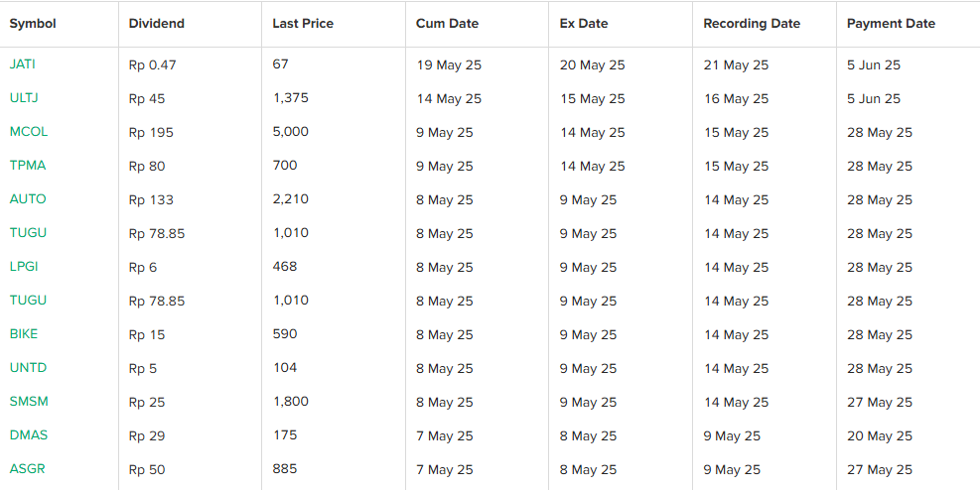
Task: Click the DMAS symbol link
Action: click(29, 435)
